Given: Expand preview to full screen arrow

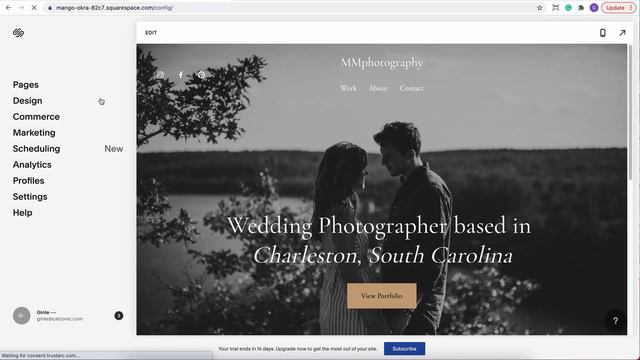Looking at the screenshot, I should tap(622, 33).
